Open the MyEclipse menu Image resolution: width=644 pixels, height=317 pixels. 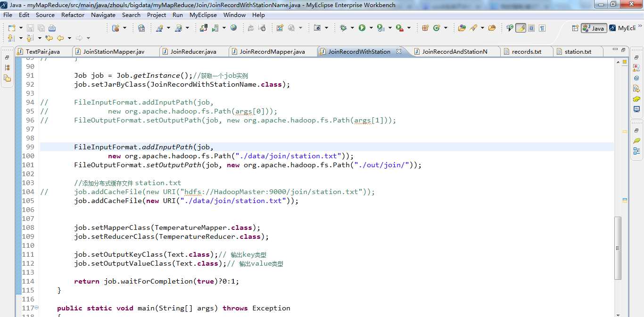pyautogui.click(x=203, y=15)
